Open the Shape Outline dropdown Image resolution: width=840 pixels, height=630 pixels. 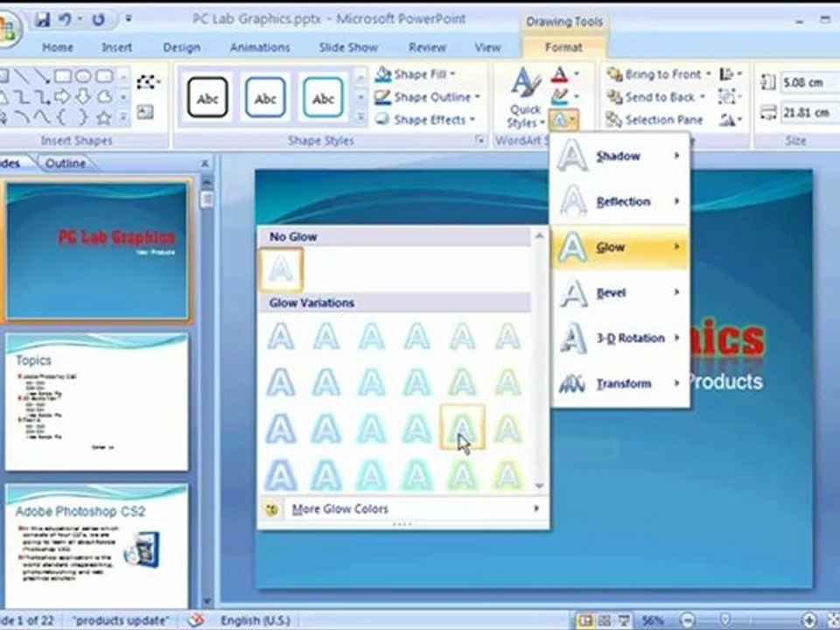click(x=427, y=97)
